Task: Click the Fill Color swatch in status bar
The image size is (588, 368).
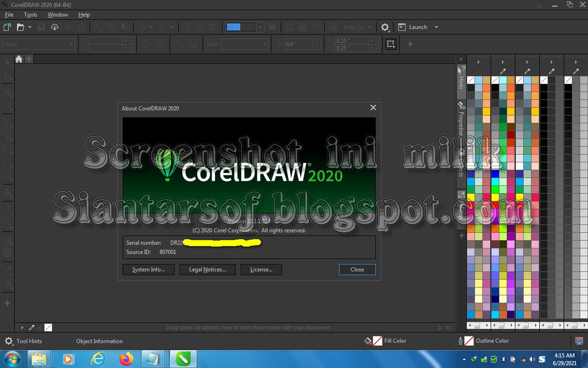Action: coord(377,341)
